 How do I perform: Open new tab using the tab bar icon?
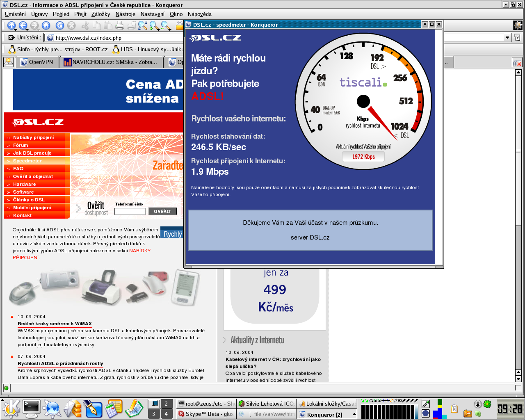[x=9, y=62]
